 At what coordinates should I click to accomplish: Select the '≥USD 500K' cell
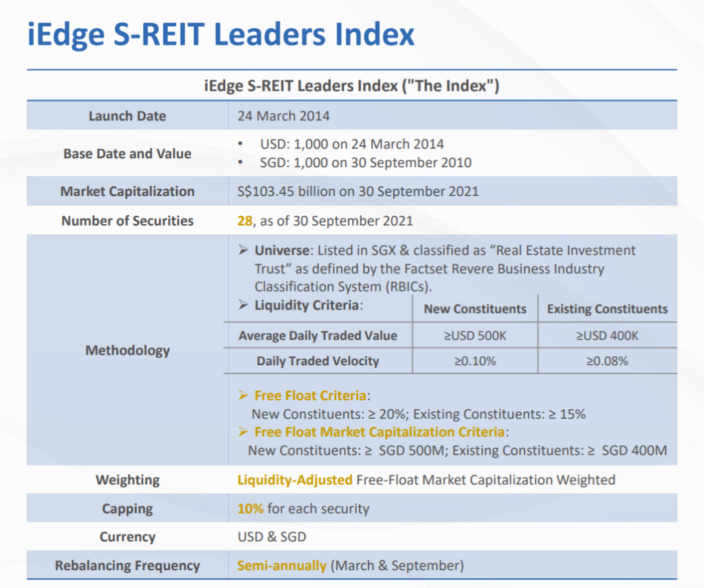click(475, 336)
